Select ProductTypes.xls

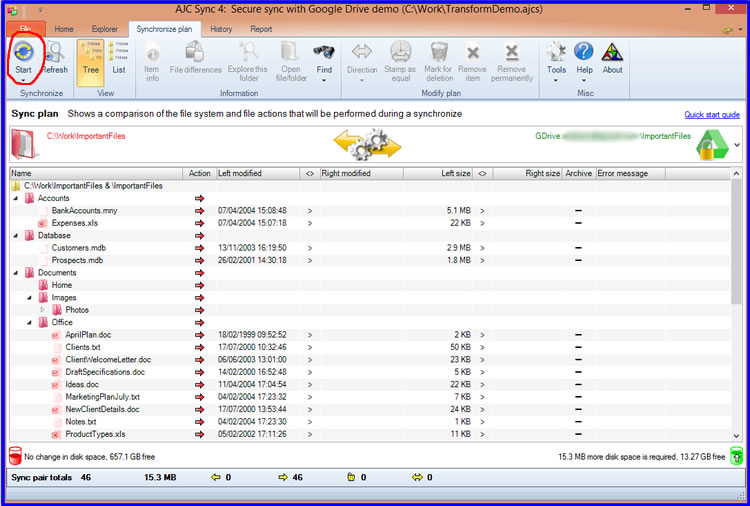click(95, 434)
